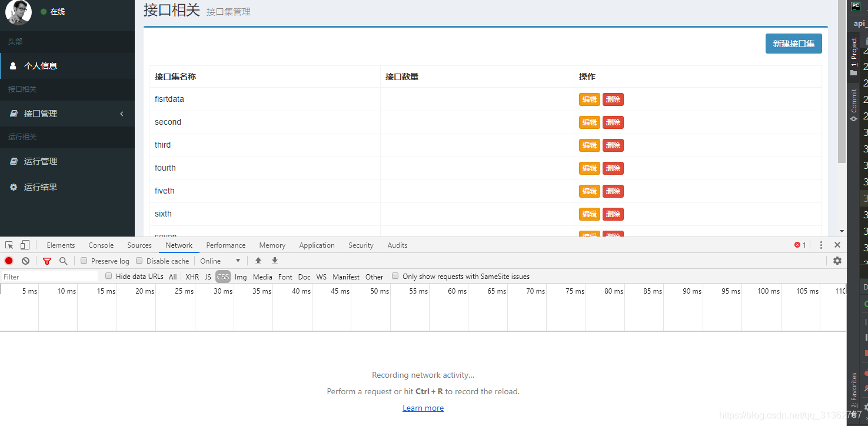The width and height of the screenshot is (868, 426).
Task: Select the inspect element tool in DevTools
Action: click(8, 245)
